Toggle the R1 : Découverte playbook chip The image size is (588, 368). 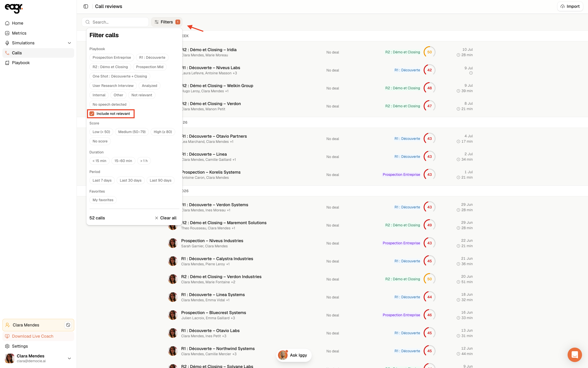coord(152,58)
